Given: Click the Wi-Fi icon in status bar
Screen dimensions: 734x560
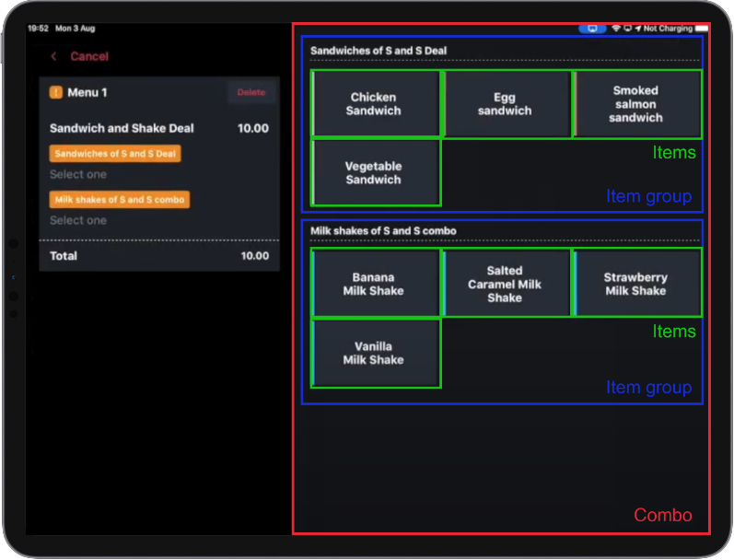Looking at the screenshot, I should 615,29.
